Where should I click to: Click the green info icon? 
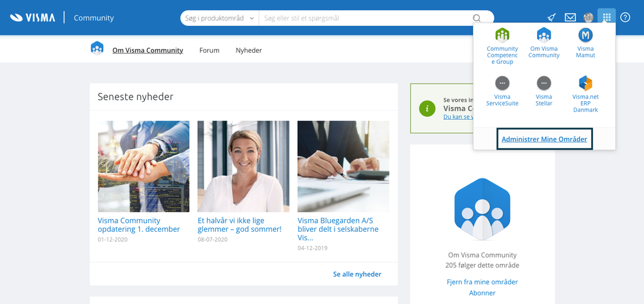[427, 108]
